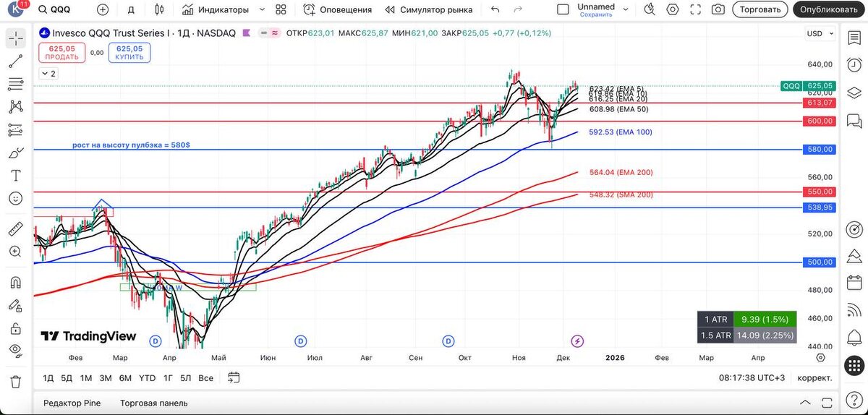Click the Опубликовать button

point(830,9)
